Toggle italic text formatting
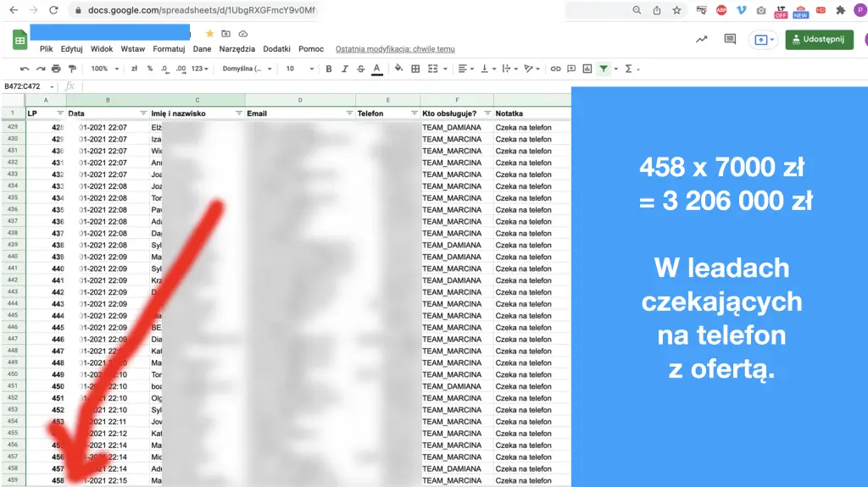 tap(345, 69)
